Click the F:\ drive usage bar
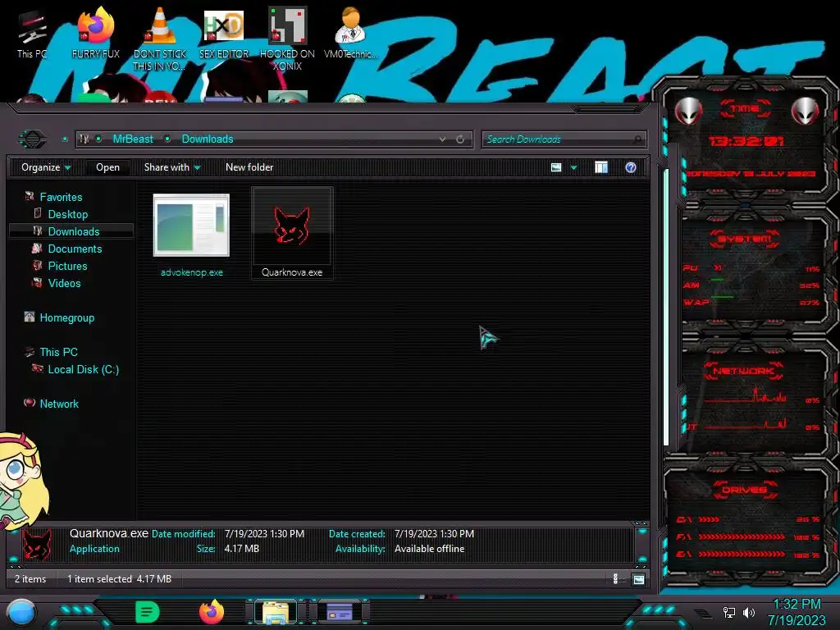 point(742,536)
